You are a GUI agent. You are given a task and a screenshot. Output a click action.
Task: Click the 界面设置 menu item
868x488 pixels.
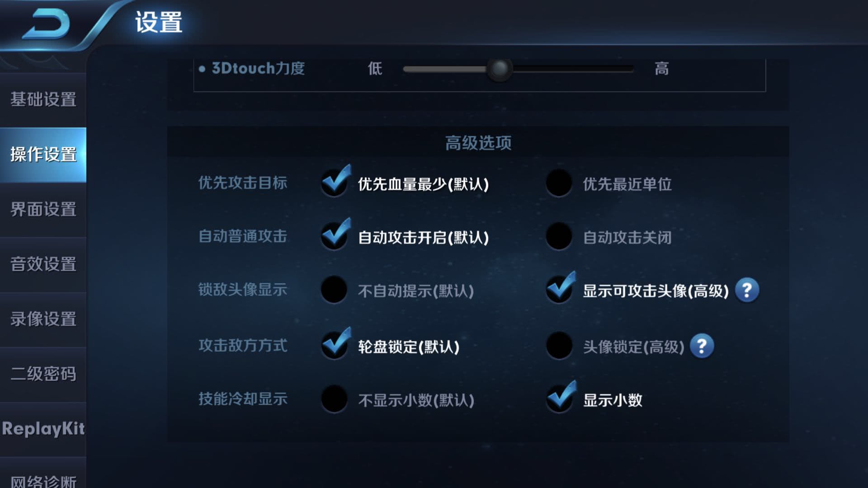pyautogui.click(x=43, y=209)
